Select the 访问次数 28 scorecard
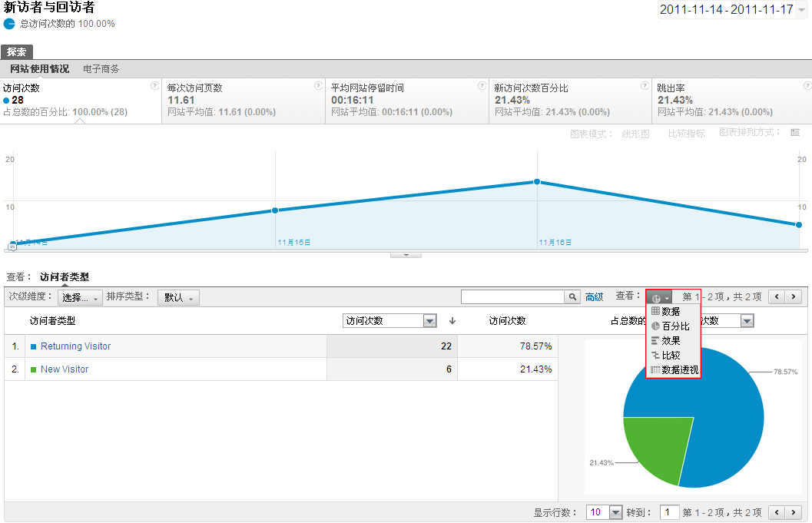812x523 pixels. click(x=81, y=101)
